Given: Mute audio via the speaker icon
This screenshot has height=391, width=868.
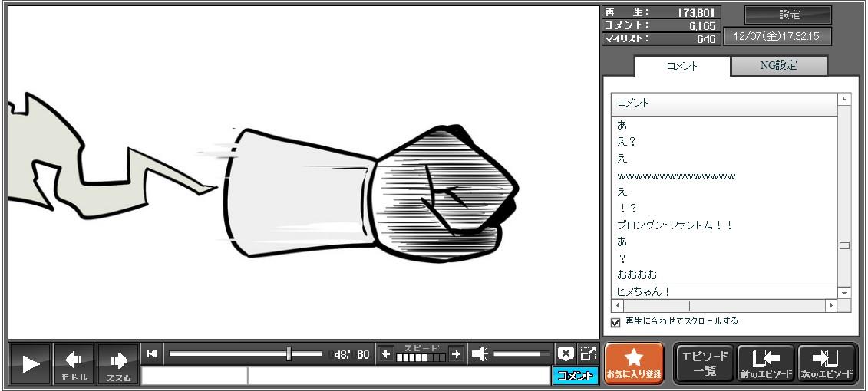Looking at the screenshot, I should click(480, 353).
